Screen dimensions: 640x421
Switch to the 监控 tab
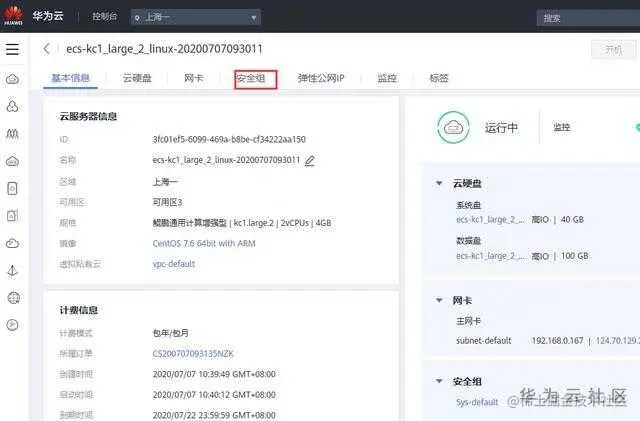(387, 78)
